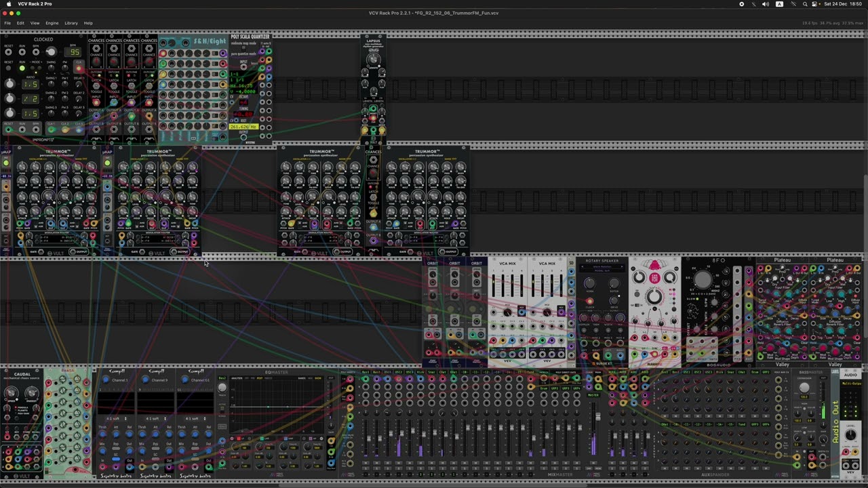This screenshot has width=868, height=488.
Task: Click the Kick track label in MixMaster
Action: [x=420, y=371]
